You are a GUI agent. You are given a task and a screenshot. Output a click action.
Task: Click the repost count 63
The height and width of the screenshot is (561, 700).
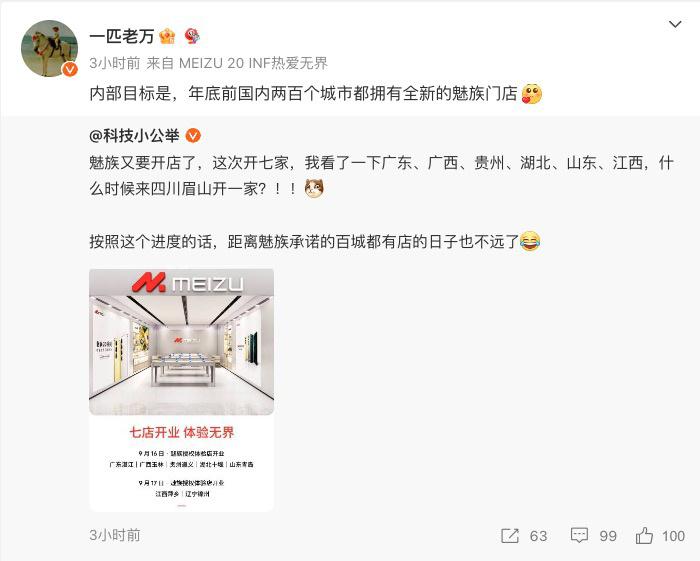click(x=538, y=536)
